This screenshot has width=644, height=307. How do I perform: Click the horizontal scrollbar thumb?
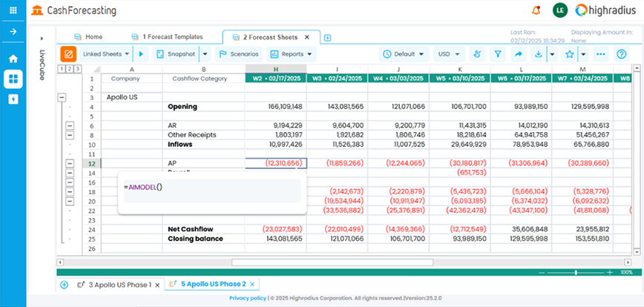point(332,263)
